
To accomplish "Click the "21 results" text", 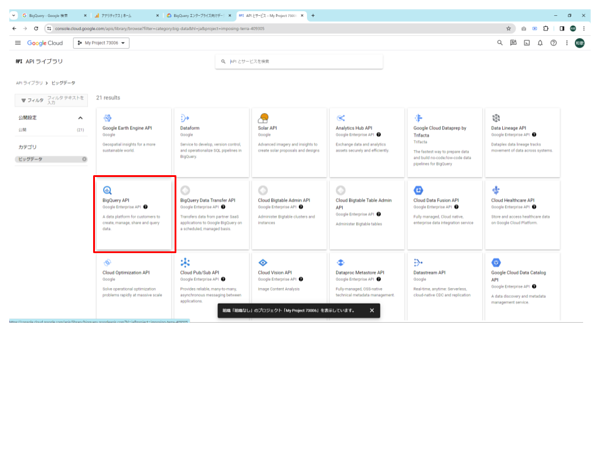I will tap(108, 98).
